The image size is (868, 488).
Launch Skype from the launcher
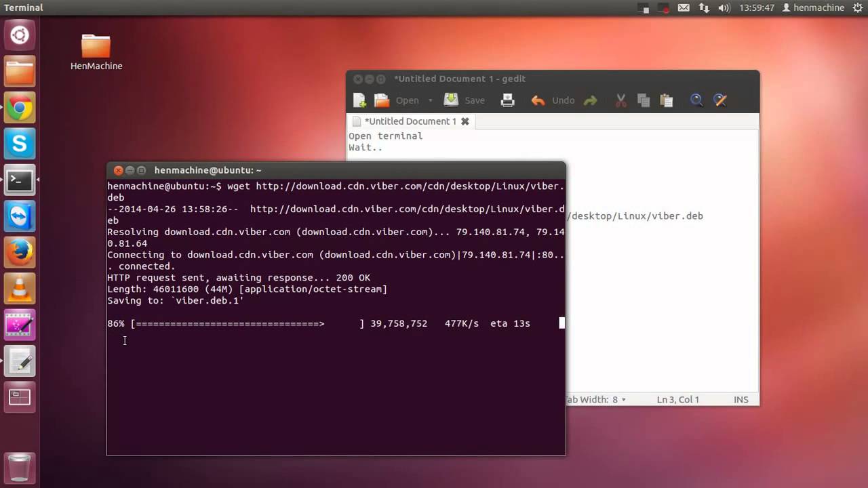[20, 144]
